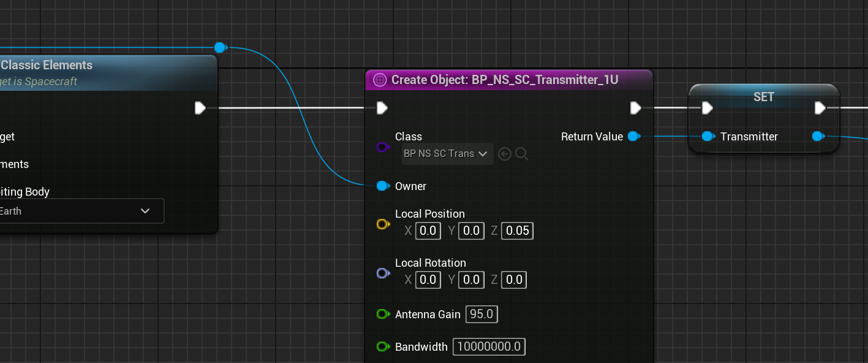The image size is (868, 363).
Task: Open the BP NS SC Trans class dropdown
Action: click(x=447, y=154)
